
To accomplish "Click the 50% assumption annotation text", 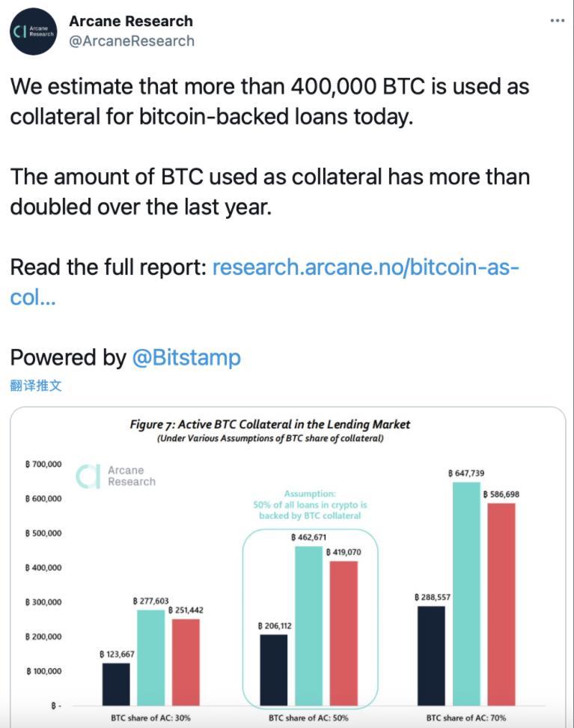I will (310, 505).
